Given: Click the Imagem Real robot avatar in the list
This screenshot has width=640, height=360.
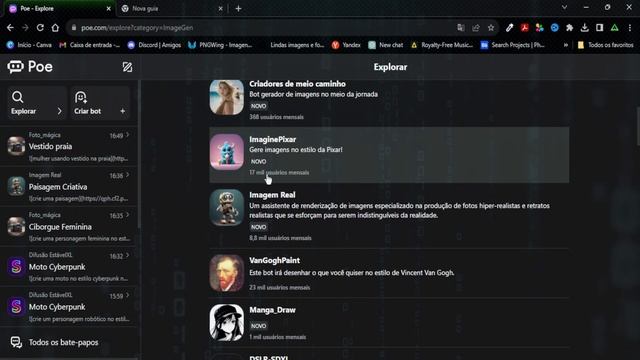Looking at the screenshot, I should tap(227, 207).
